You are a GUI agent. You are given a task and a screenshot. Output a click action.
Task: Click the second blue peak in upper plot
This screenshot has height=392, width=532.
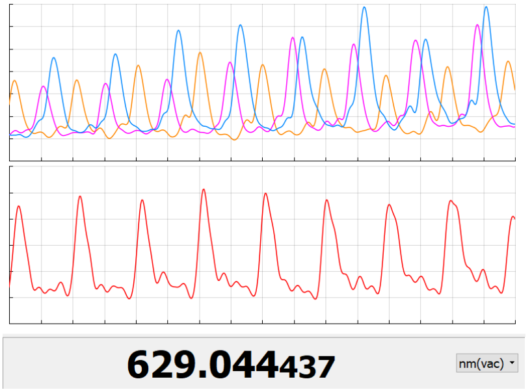(x=116, y=55)
